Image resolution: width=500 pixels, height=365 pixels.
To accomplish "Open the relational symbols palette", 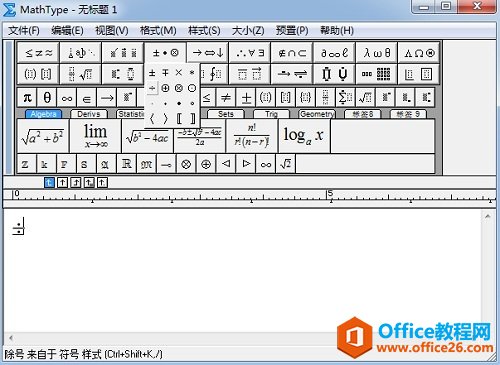I will pyautogui.click(x=38, y=53).
